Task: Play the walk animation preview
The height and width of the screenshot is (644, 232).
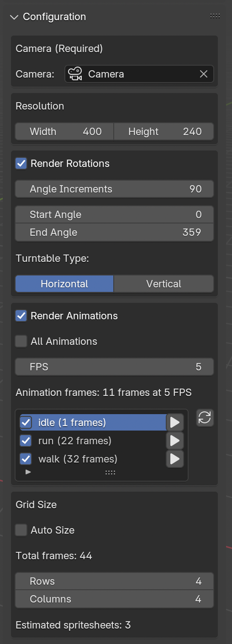Action: (174, 459)
